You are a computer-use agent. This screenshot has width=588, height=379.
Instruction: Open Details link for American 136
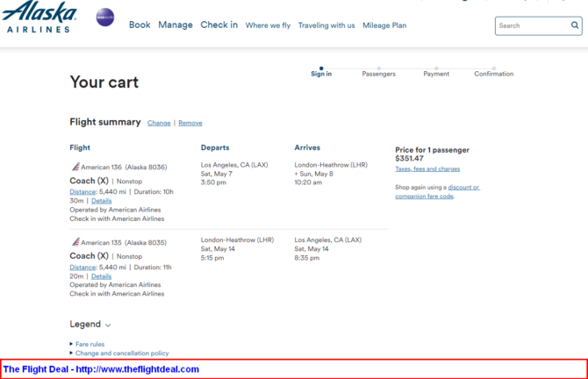pyautogui.click(x=101, y=201)
